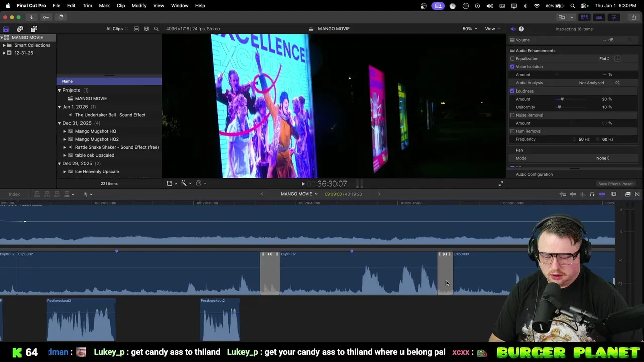
Task: Toggle Inspector visibility in toolbar
Action: click(x=613, y=17)
